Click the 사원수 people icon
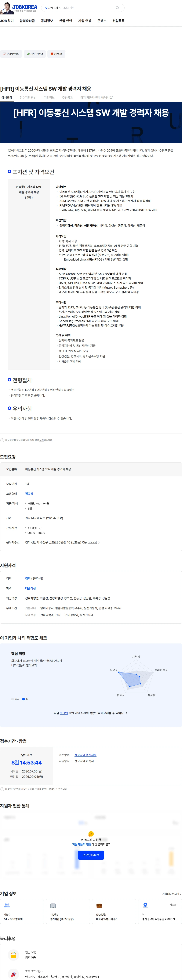The height and width of the screenshot is (980, 182). click(7, 906)
